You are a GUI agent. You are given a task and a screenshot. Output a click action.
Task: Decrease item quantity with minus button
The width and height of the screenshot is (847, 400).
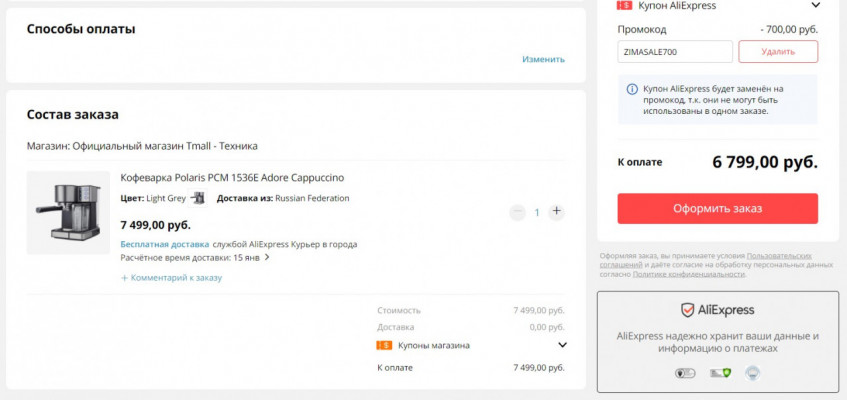[517, 212]
